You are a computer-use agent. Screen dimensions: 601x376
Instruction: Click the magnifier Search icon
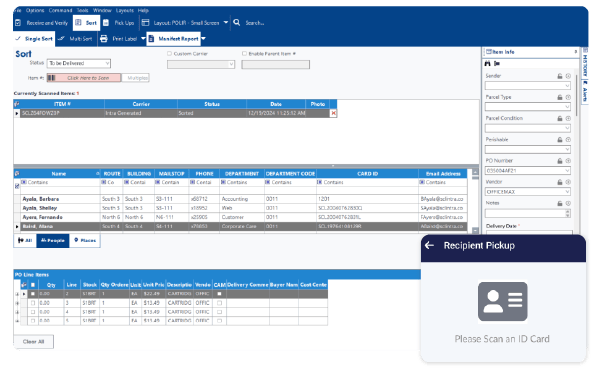tap(237, 23)
